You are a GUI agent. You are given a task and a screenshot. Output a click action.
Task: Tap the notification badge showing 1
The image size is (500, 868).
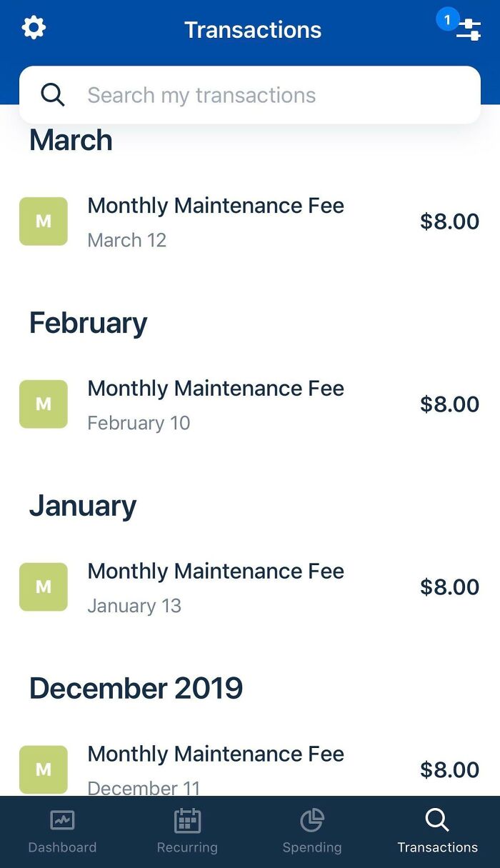point(448,19)
